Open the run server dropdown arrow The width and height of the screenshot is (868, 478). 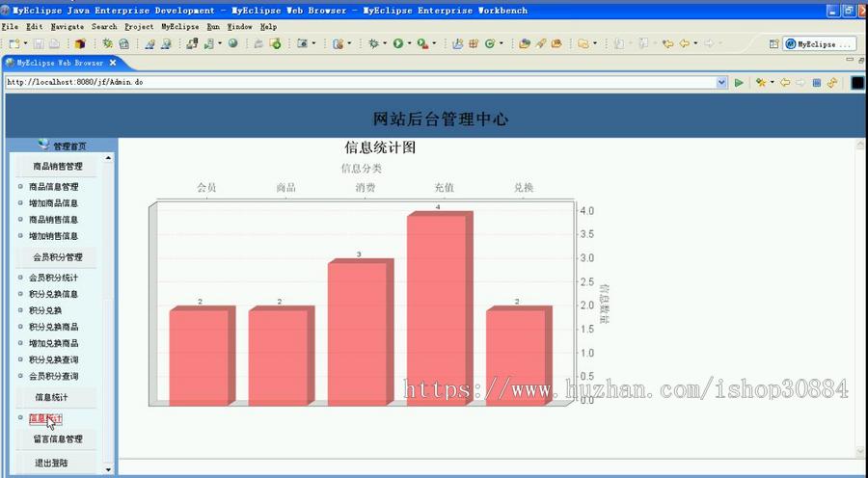220,43
